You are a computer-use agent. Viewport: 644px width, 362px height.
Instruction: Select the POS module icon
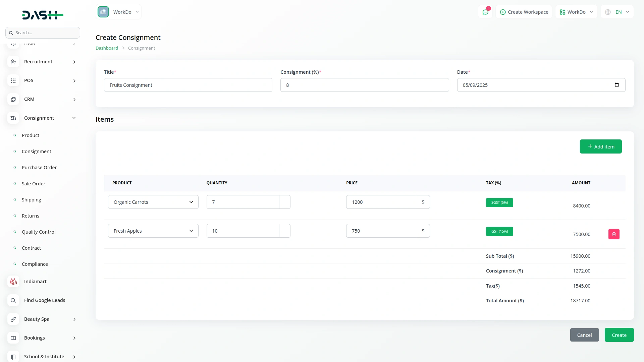(13, 80)
